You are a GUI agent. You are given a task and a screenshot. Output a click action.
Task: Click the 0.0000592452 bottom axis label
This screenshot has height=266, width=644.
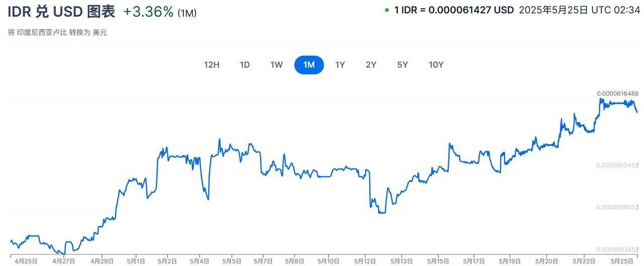coord(617,249)
